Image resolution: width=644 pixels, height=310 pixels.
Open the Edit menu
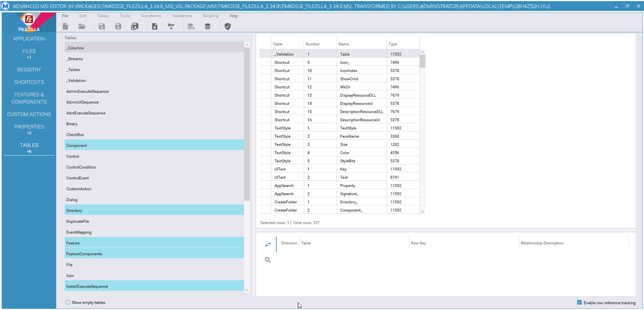(x=83, y=16)
